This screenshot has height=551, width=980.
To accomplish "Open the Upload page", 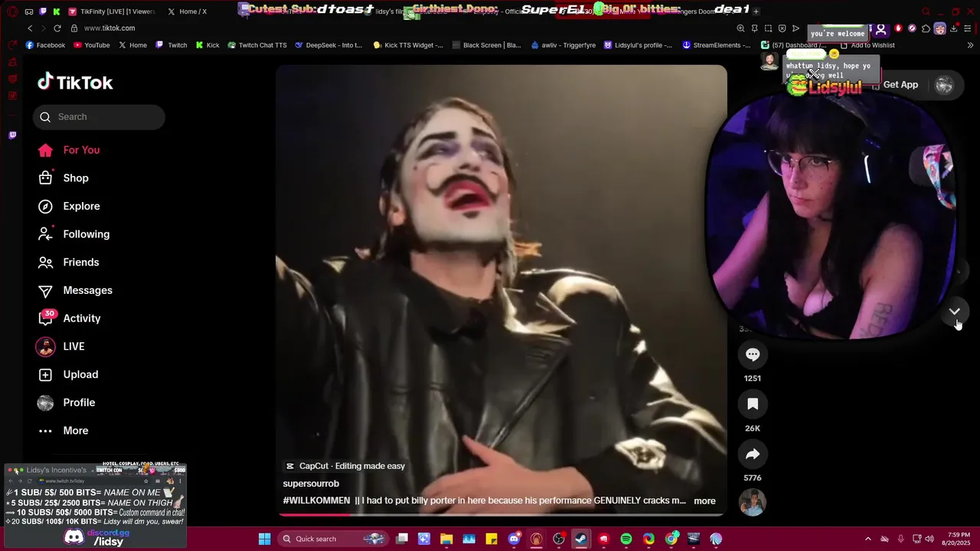I will [x=67, y=375].
